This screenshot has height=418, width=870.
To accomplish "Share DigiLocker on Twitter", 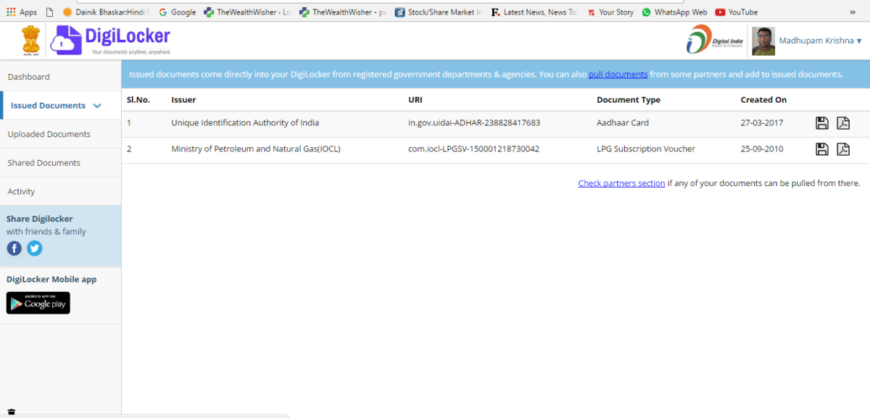I will pos(34,248).
